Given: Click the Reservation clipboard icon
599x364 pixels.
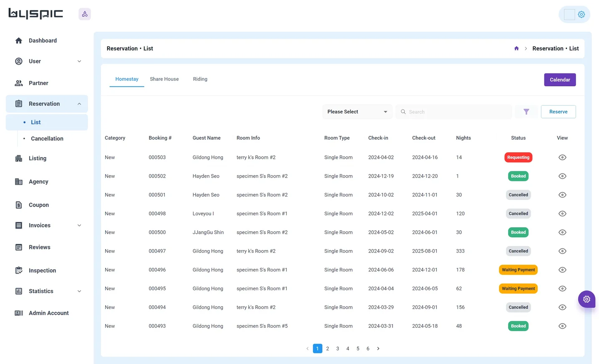Looking at the screenshot, I should 19,104.
